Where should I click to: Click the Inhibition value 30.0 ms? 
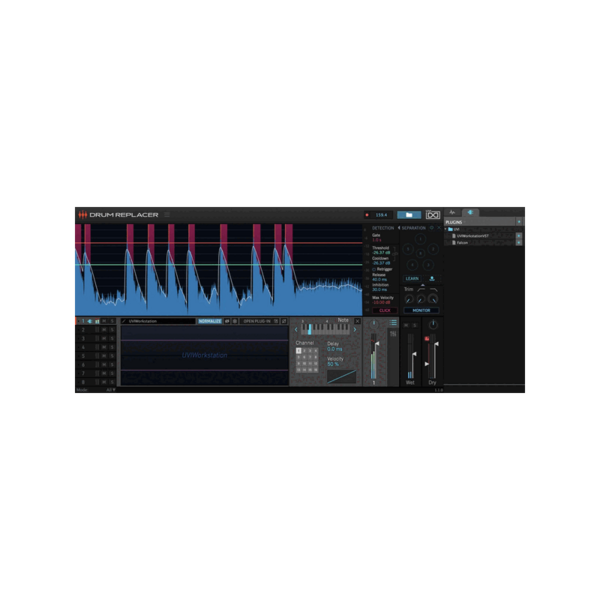click(x=379, y=290)
